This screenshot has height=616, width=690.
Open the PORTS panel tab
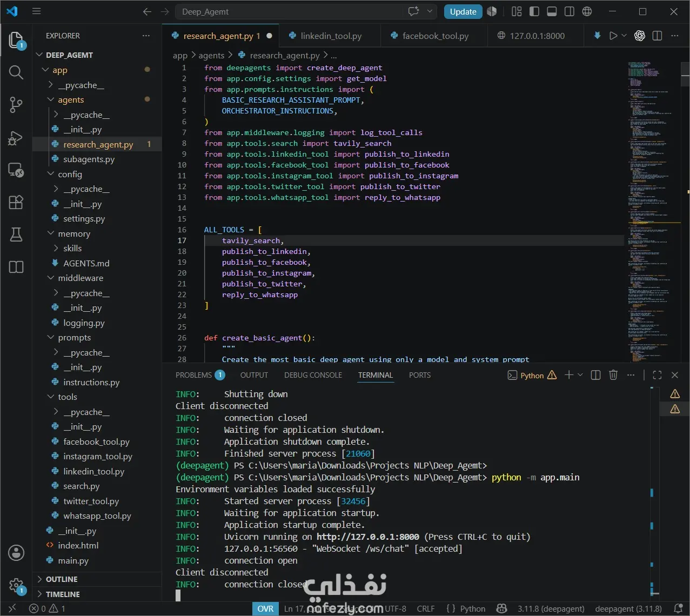[420, 374]
